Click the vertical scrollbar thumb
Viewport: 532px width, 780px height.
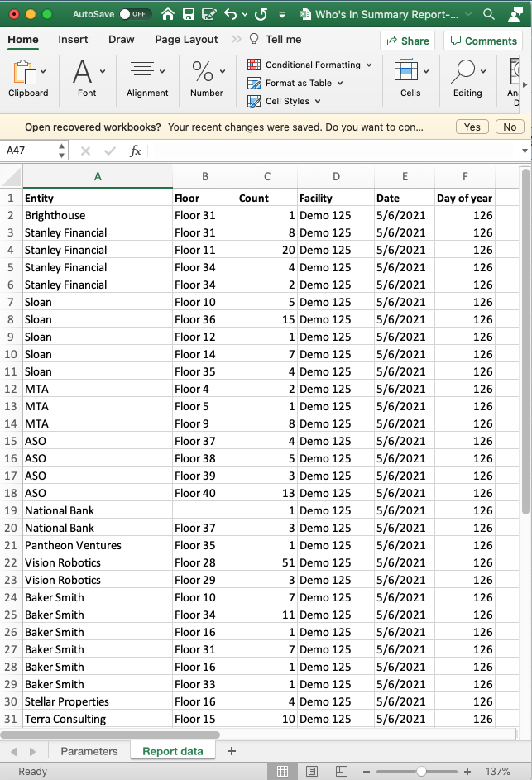click(x=525, y=342)
